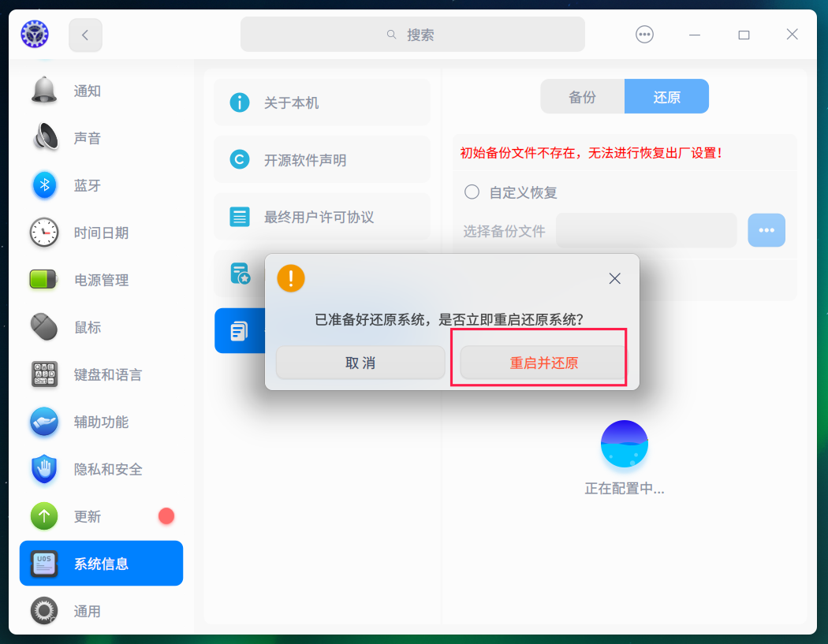This screenshot has height=644, width=828.
Task: Maximize the Control Center window
Action: 744,35
